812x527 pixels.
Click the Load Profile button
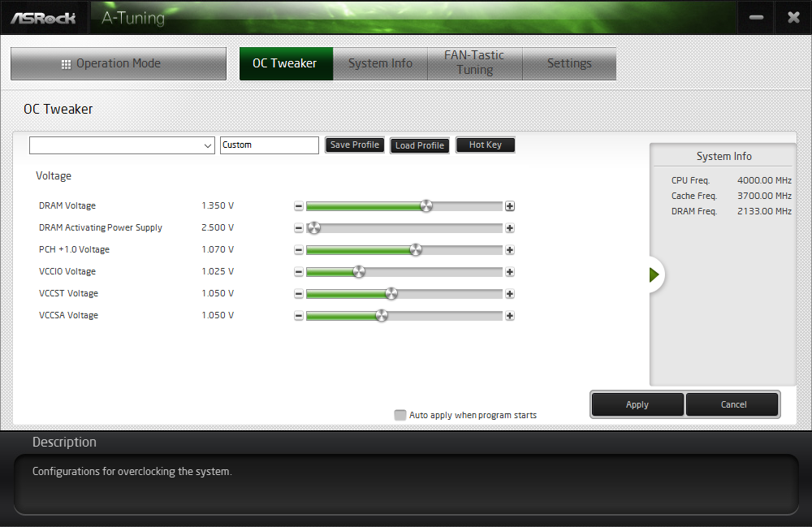(420, 145)
